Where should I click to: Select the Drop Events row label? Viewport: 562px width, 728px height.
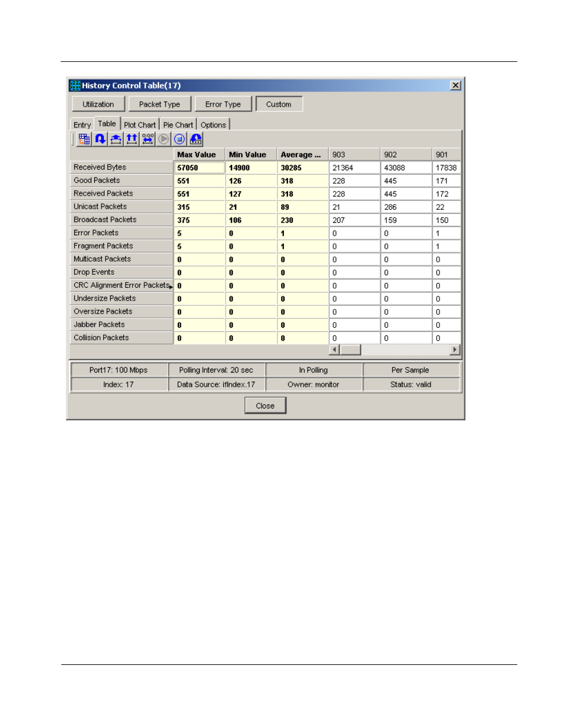click(x=121, y=272)
